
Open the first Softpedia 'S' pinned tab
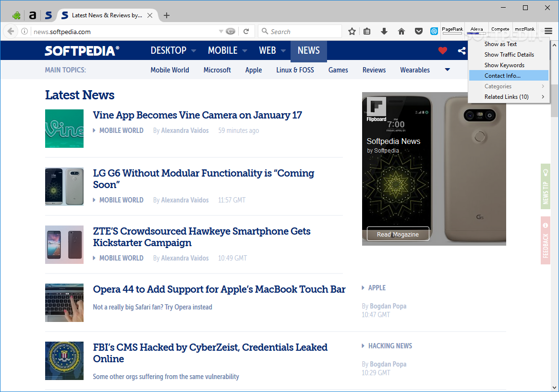49,15
